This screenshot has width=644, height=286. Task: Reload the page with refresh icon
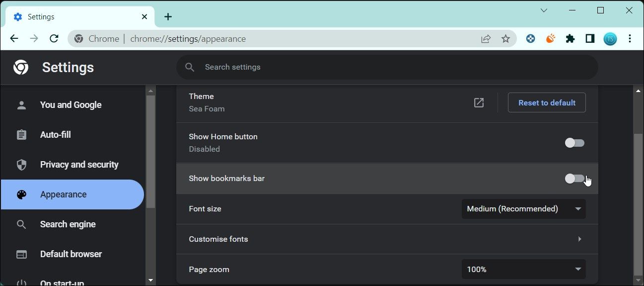[x=55, y=39]
